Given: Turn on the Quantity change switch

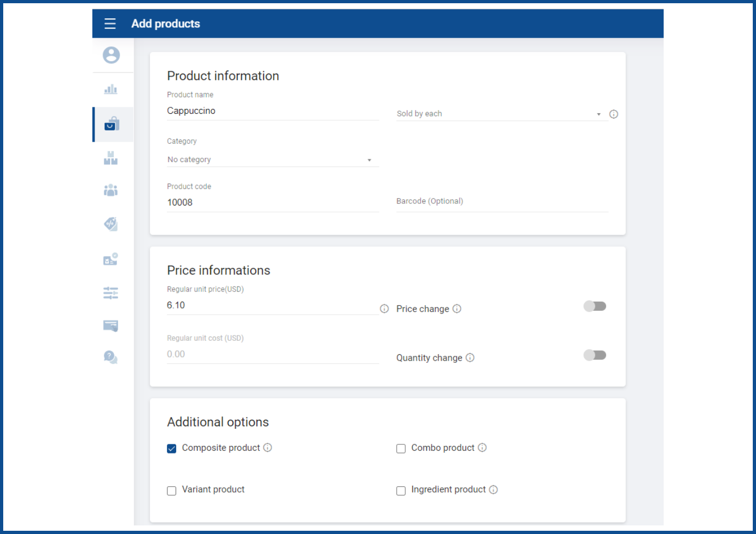Looking at the screenshot, I should point(594,355).
